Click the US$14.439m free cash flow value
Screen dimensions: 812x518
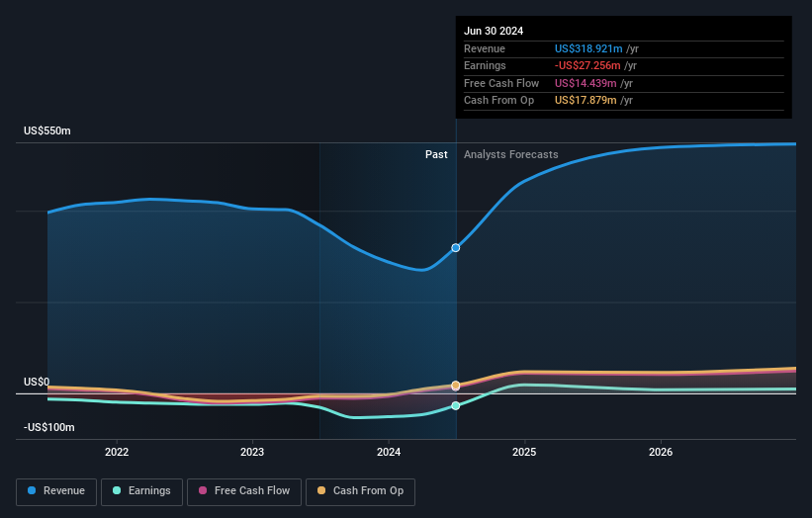[x=586, y=83]
